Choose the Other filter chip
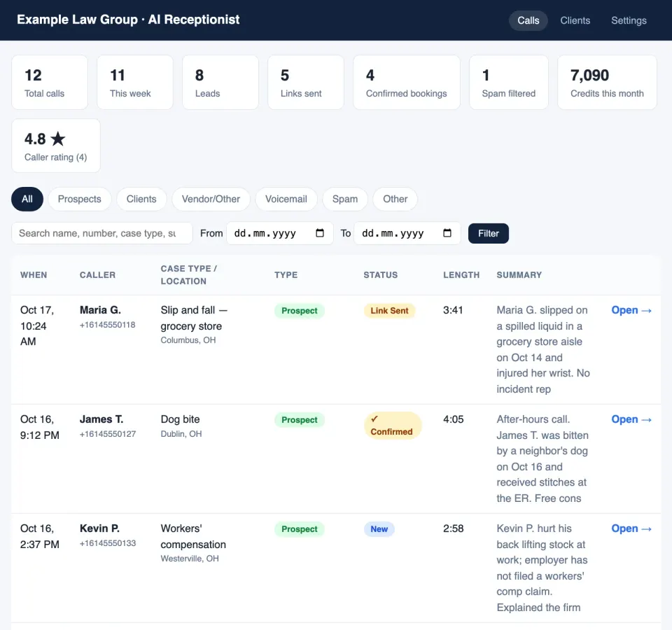The width and height of the screenshot is (672, 630). [x=395, y=199]
